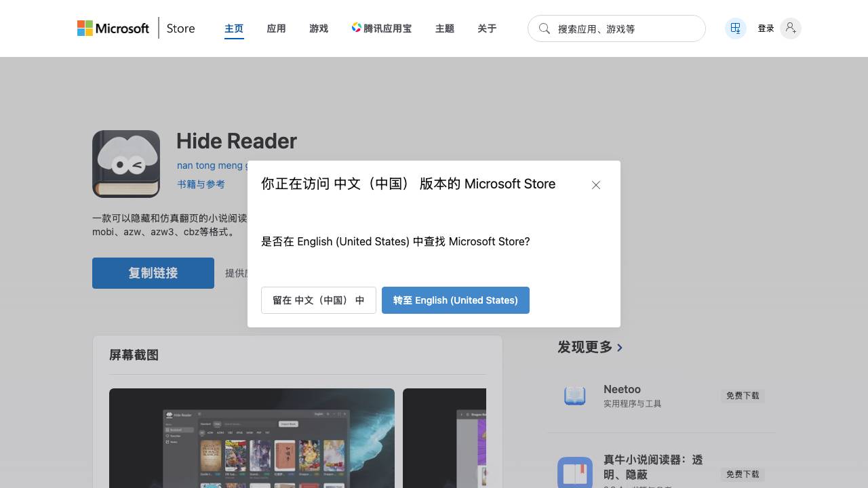Click the 屏幕截图 section heading
This screenshot has height=488, width=868.
[x=134, y=355]
